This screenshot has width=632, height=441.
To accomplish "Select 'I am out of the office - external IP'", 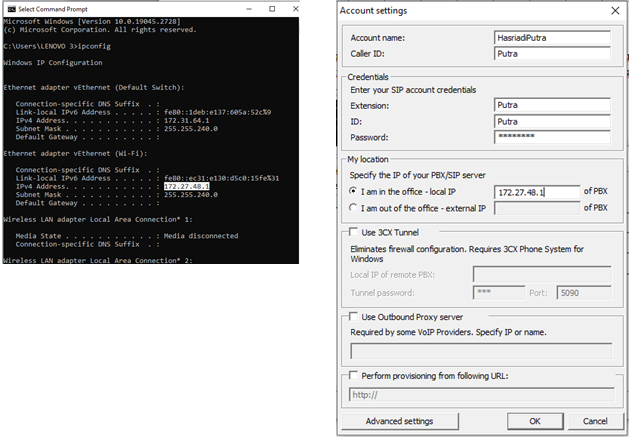I will pos(353,208).
